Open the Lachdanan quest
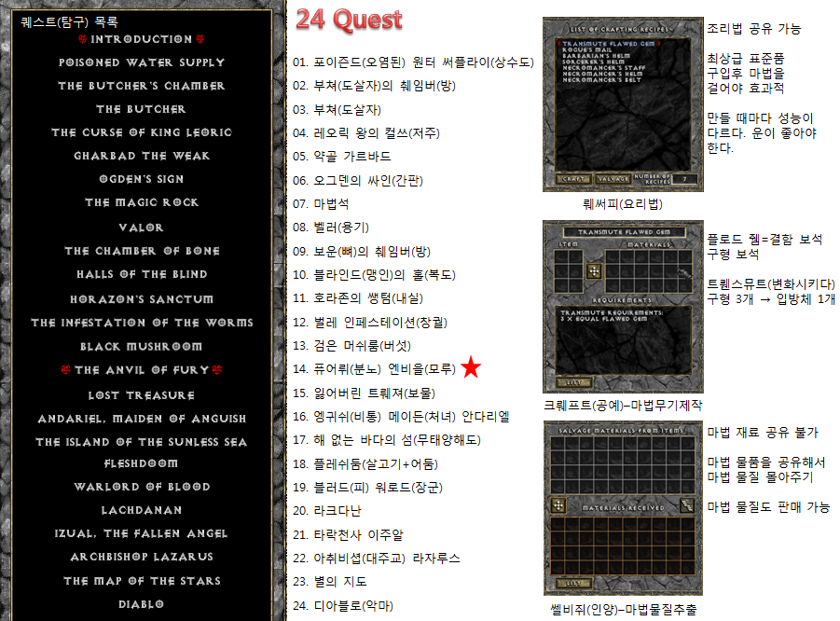 [x=142, y=510]
